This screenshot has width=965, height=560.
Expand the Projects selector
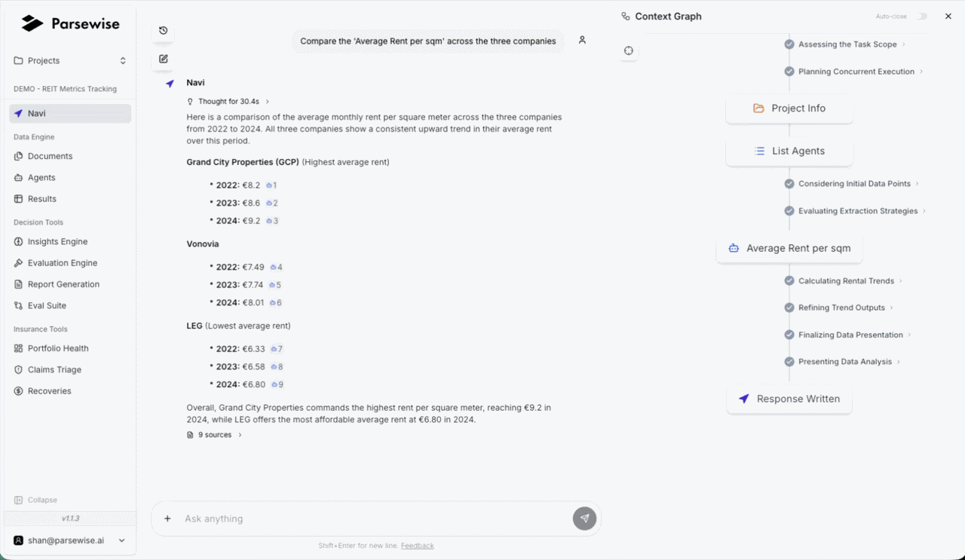(x=70, y=60)
